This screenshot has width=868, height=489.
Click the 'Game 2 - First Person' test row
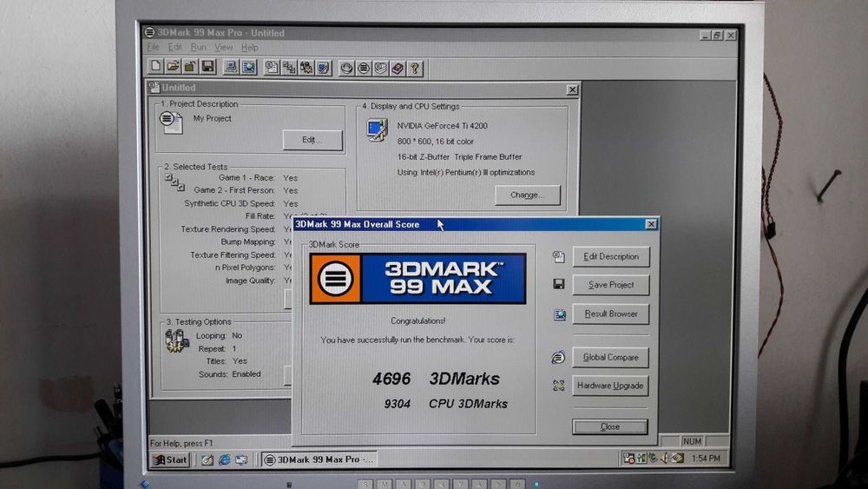pos(246,190)
